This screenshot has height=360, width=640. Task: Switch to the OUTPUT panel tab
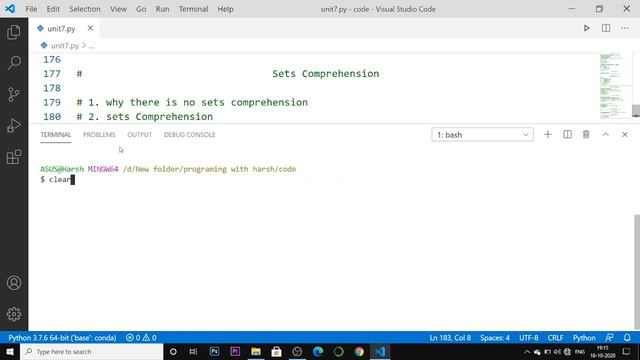click(140, 134)
